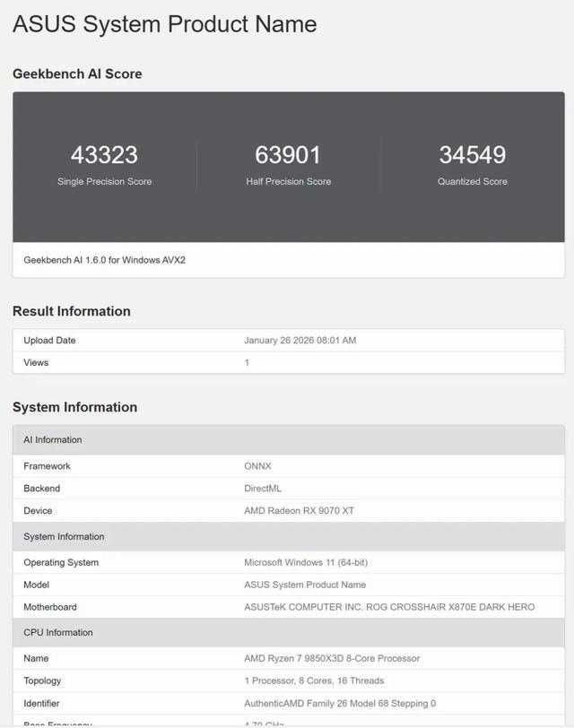This screenshot has height=728, width=574.
Task: Select 'Microsoft Windows 11 (64-bit)' value
Action: [x=306, y=563]
